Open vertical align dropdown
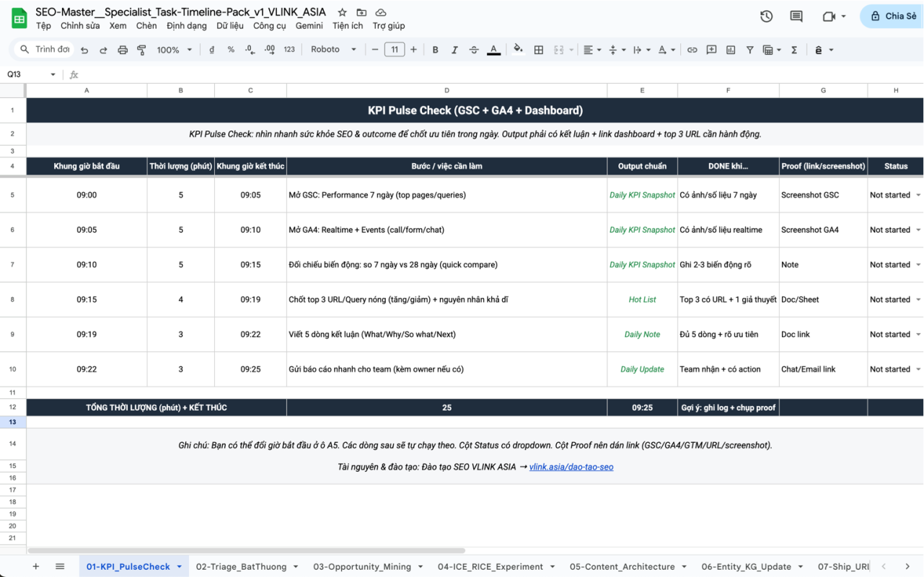Image resolution: width=924 pixels, height=577 pixels. [x=617, y=50]
